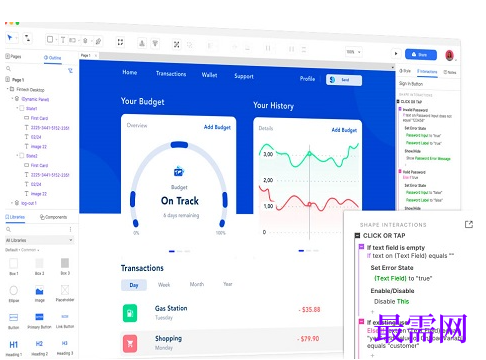Click the Shopping transaction cart icon
The height and width of the screenshot is (360, 486).
pyautogui.click(x=130, y=344)
